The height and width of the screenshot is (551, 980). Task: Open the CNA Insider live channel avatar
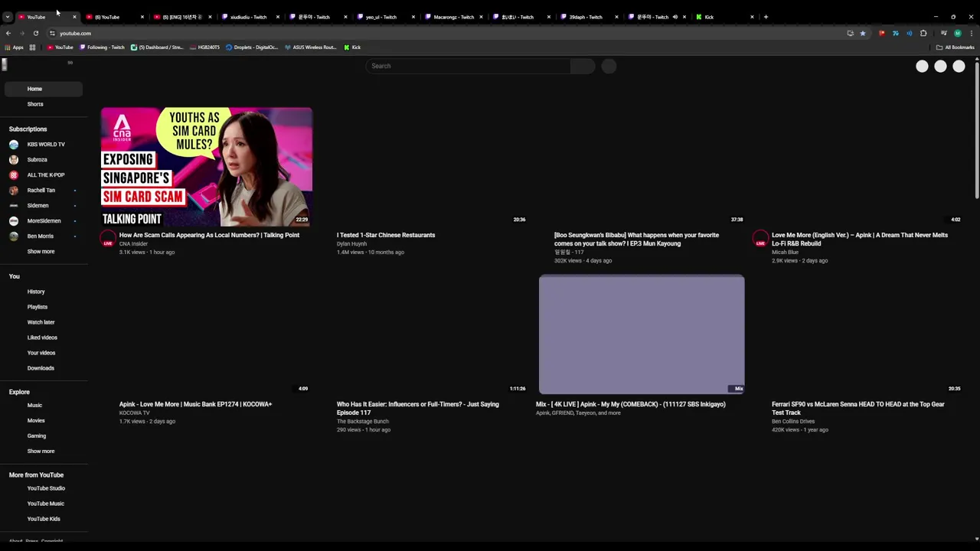pyautogui.click(x=108, y=239)
